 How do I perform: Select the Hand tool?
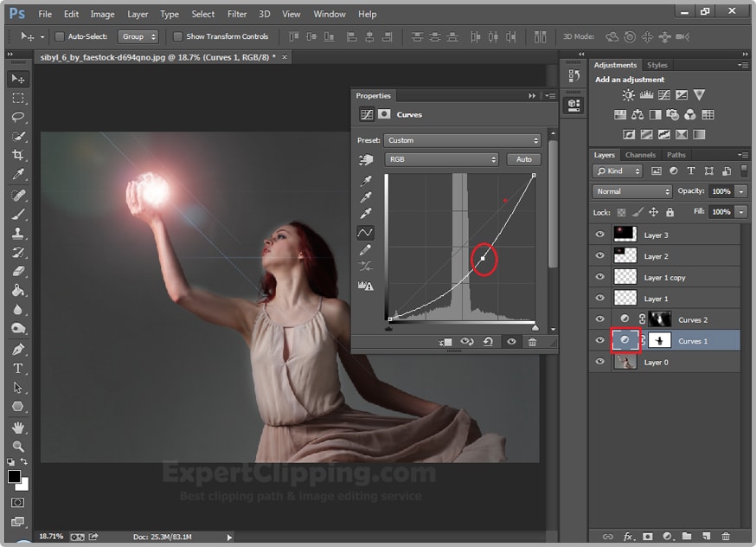point(17,428)
